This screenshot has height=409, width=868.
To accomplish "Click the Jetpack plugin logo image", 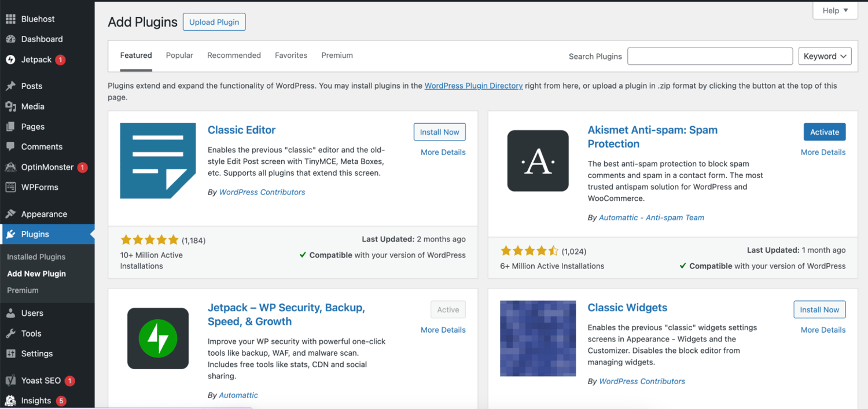I will point(158,338).
